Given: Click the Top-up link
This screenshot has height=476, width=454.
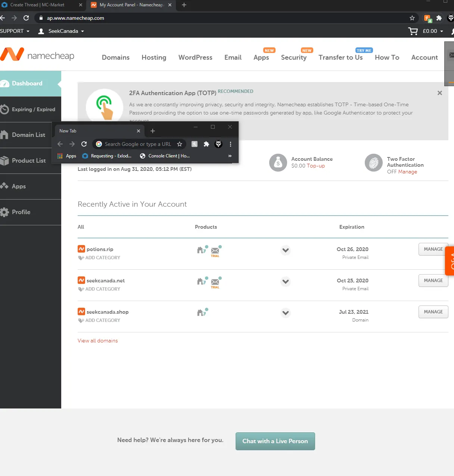Looking at the screenshot, I should 316,166.
